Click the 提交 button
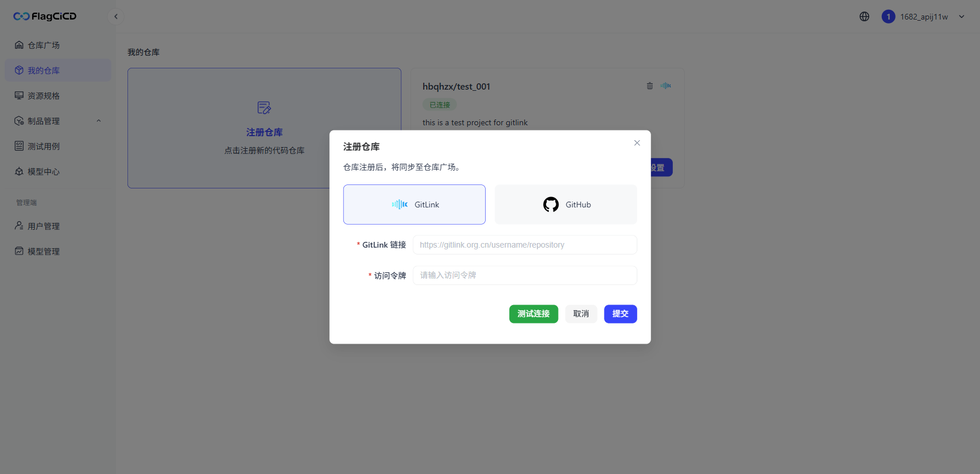Viewport: 980px width, 474px height. click(x=621, y=314)
